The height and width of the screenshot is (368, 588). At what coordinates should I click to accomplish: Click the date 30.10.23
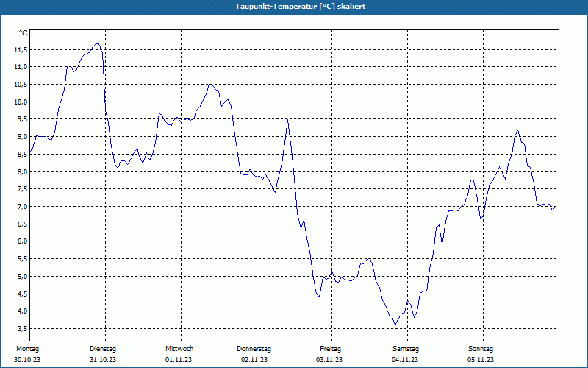[x=27, y=360]
